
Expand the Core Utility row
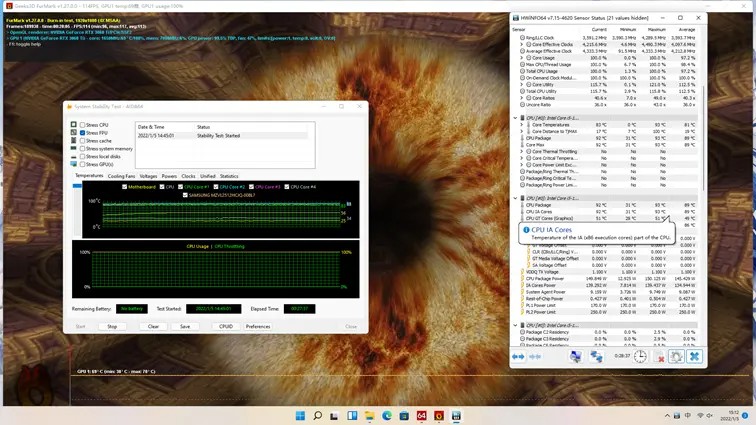click(521, 84)
